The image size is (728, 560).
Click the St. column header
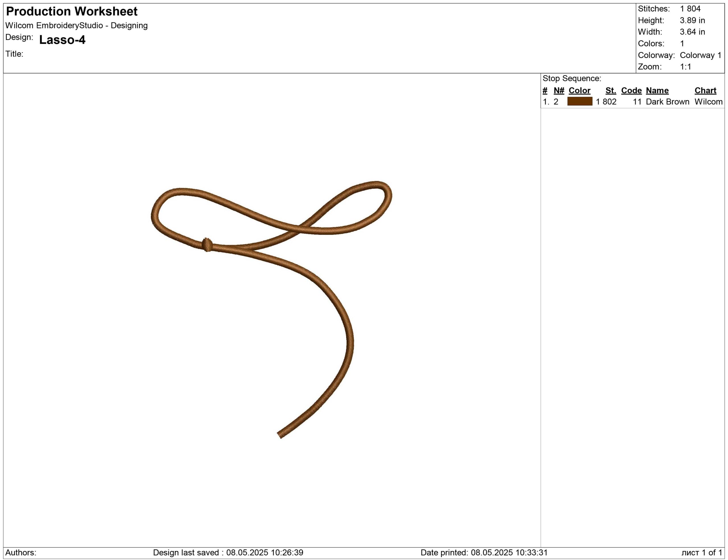point(611,91)
